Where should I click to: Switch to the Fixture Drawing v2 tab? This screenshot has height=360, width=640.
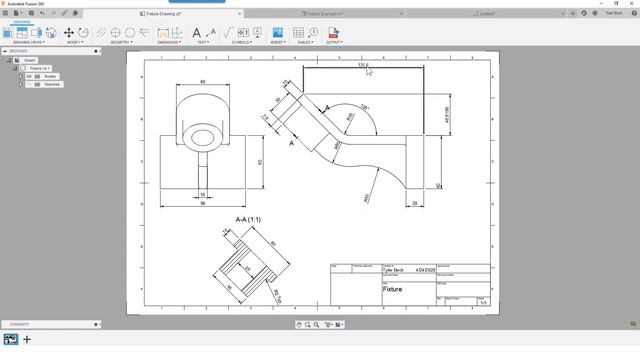point(163,13)
